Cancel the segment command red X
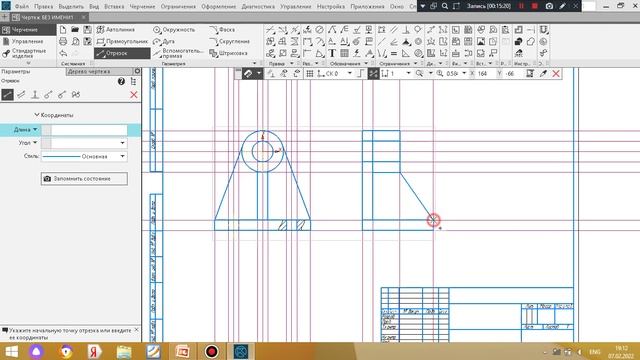The height and width of the screenshot is (360, 640). click(133, 95)
